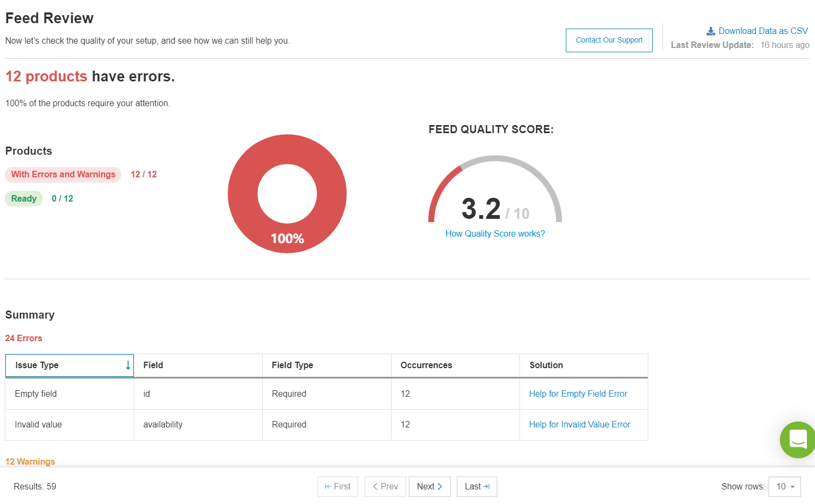The height and width of the screenshot is (504, 815).
Task: Sort table by Occurrences column header
Action: click(426, 365)
